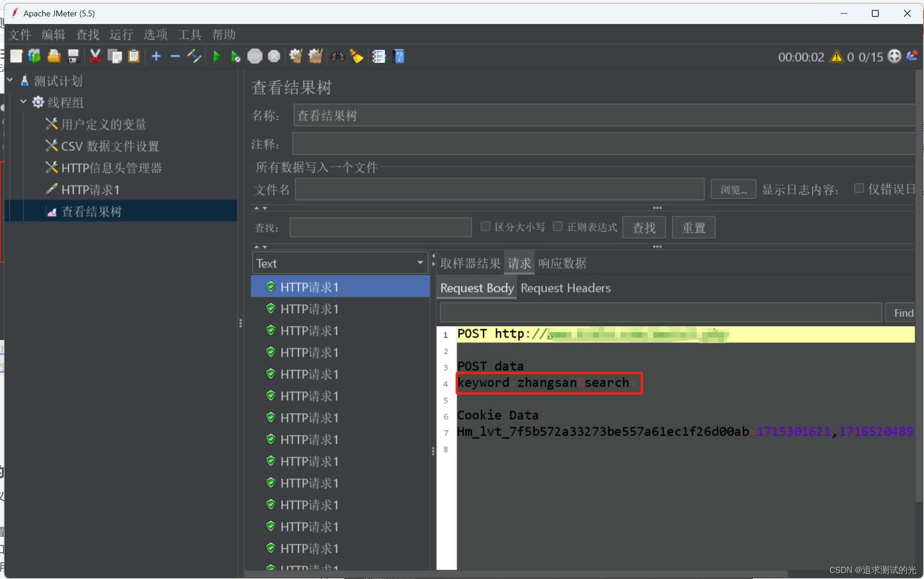Image resolution: width=924 pixels, height=579 pixels.
Task: Select the Request Body sub-tab
Action: click(477, 288)
